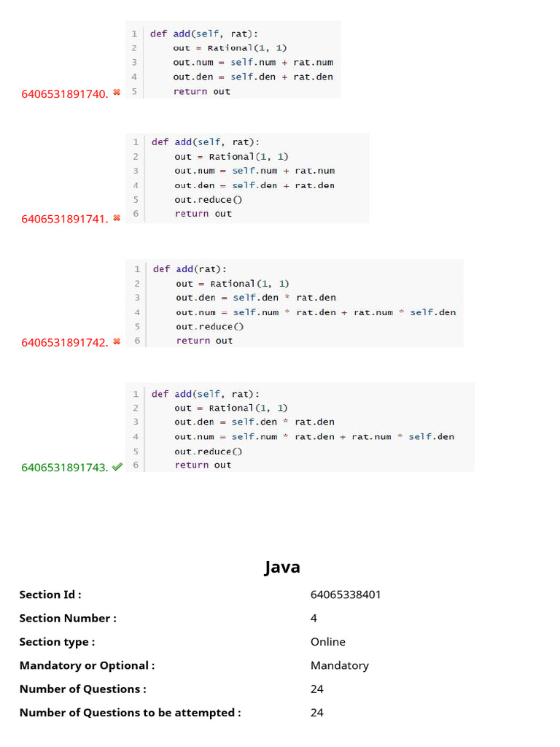Select option ID 6406531891741
Image resolution: width=560 pixels, height=747 pixels.
65,219
